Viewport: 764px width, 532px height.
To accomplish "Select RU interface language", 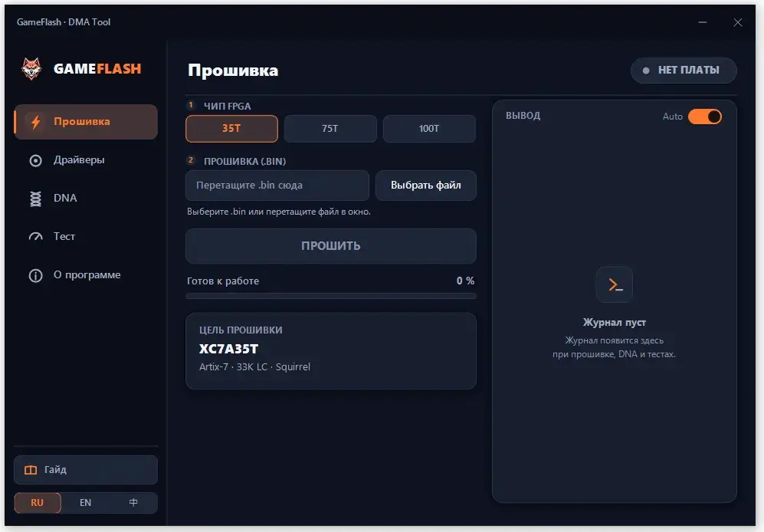I will pyautogui.click(x=38, y=503).
